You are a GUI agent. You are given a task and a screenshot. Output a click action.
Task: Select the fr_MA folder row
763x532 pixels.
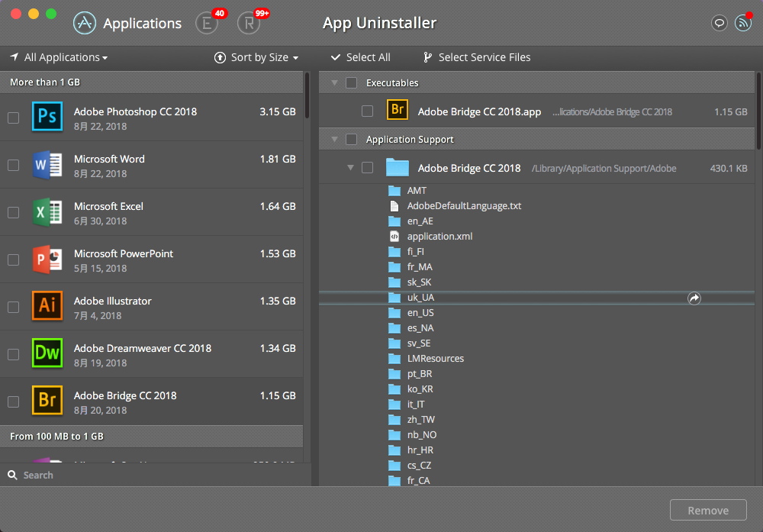536,267
